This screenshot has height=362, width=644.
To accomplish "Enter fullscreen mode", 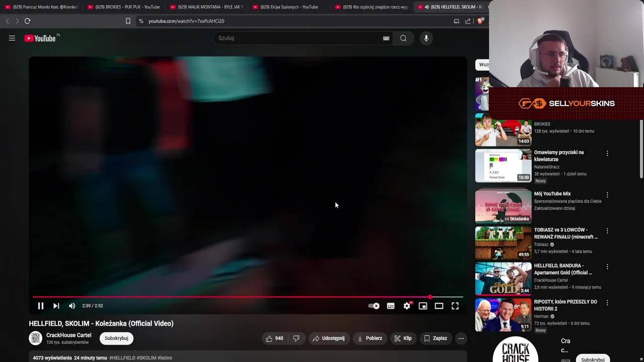I will (x=455, y=306).
